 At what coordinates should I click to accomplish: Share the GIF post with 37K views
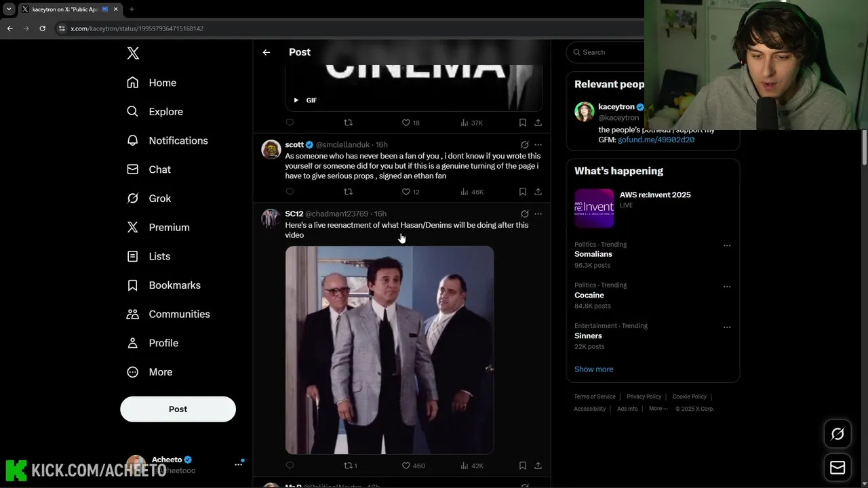tap(538, 123)
